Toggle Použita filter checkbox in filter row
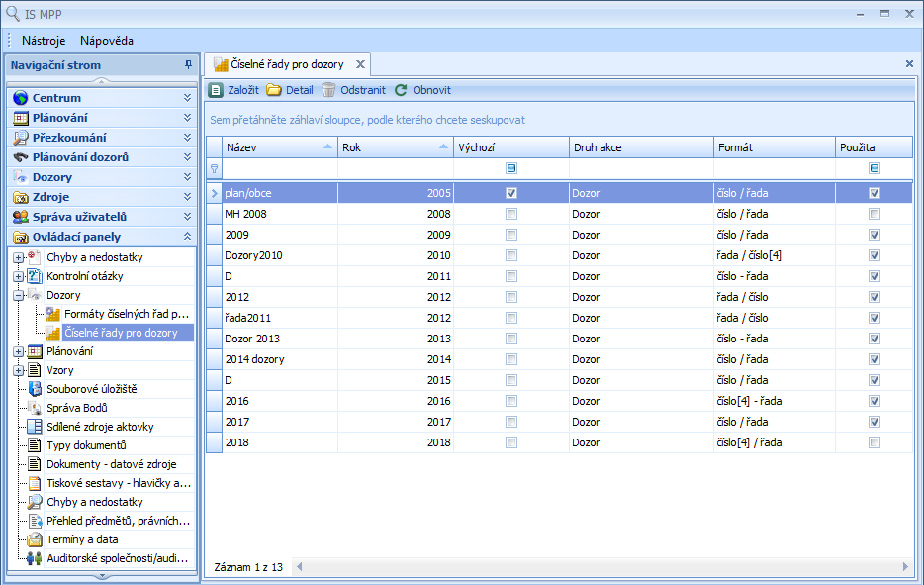Viewport: 924px width, 585px height. [875, 168]
